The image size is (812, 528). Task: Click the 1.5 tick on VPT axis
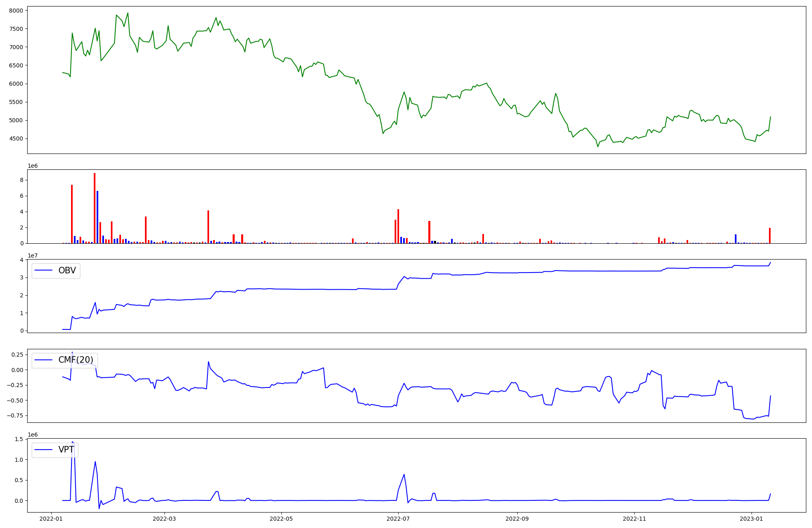coord(19,439)
